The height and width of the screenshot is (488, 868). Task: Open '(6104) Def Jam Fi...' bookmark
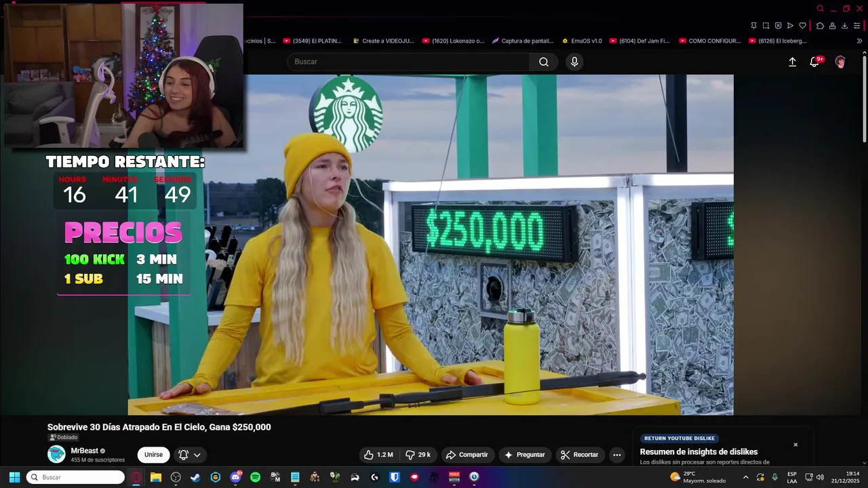pos(639,41)
